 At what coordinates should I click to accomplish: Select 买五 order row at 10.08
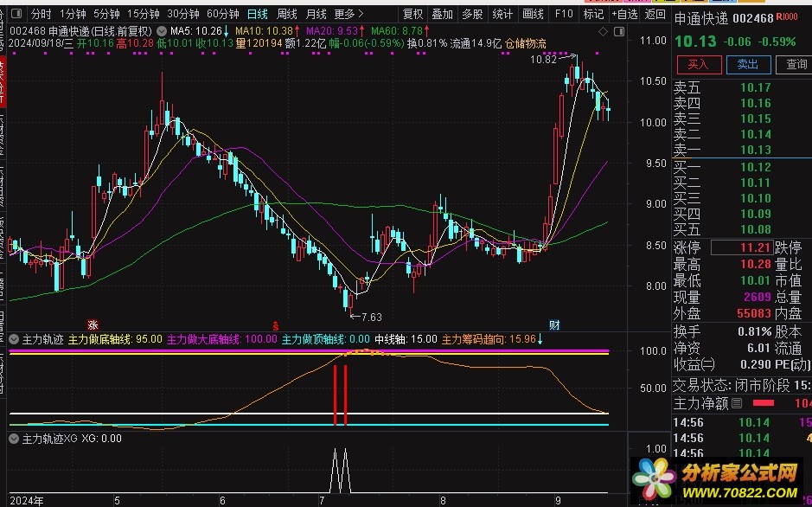(x=742, y=229)
